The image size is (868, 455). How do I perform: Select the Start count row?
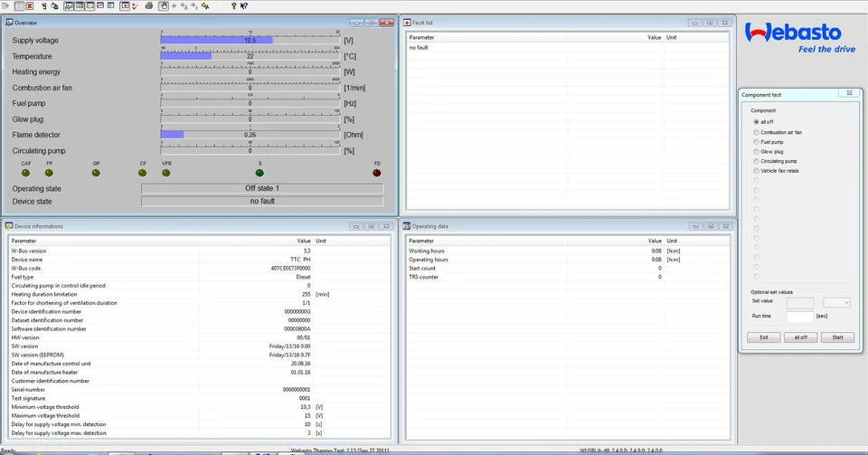coord(568,268)
